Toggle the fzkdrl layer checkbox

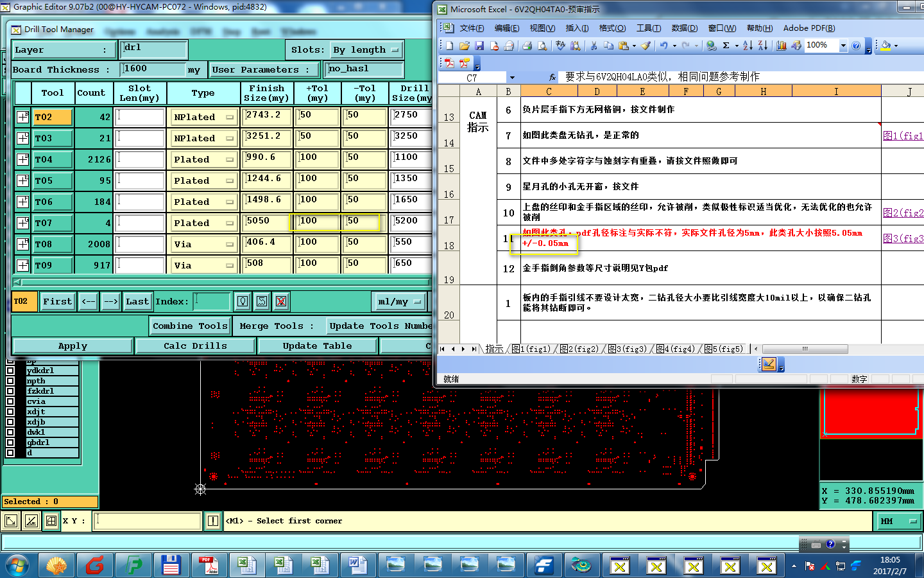[10, 391]
